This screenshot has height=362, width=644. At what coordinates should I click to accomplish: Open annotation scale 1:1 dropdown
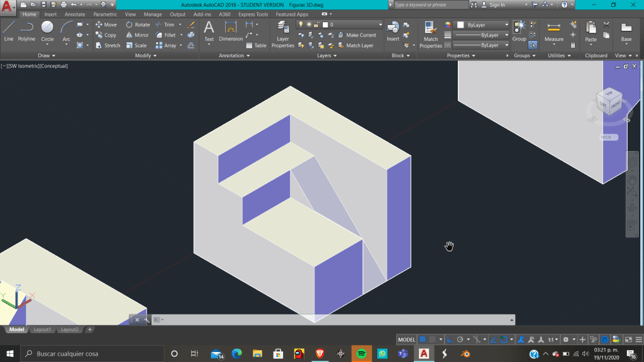click(x=552, y=339)
